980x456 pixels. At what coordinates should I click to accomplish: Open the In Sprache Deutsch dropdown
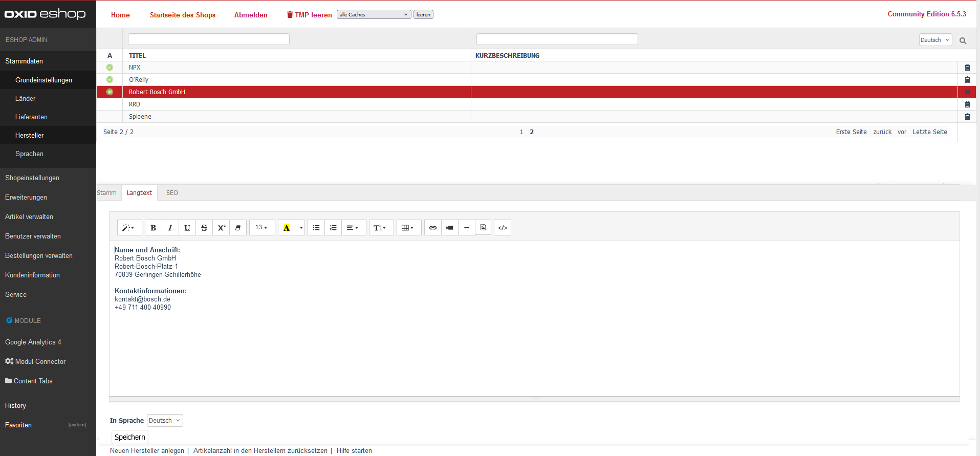click(x=165, y=421)
